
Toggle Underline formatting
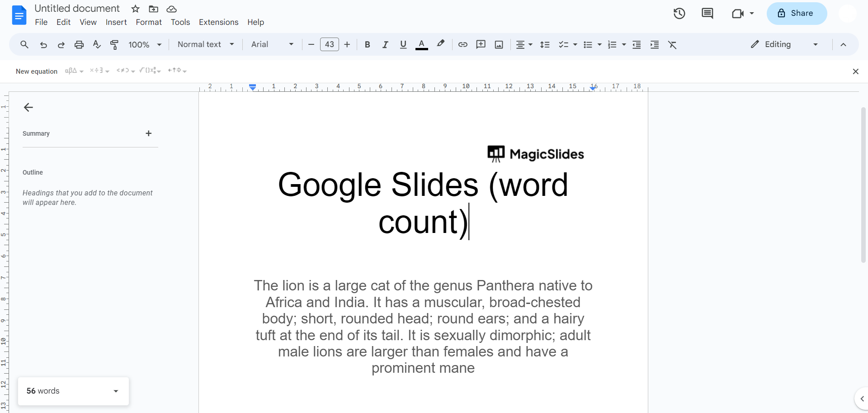(403, 44)
